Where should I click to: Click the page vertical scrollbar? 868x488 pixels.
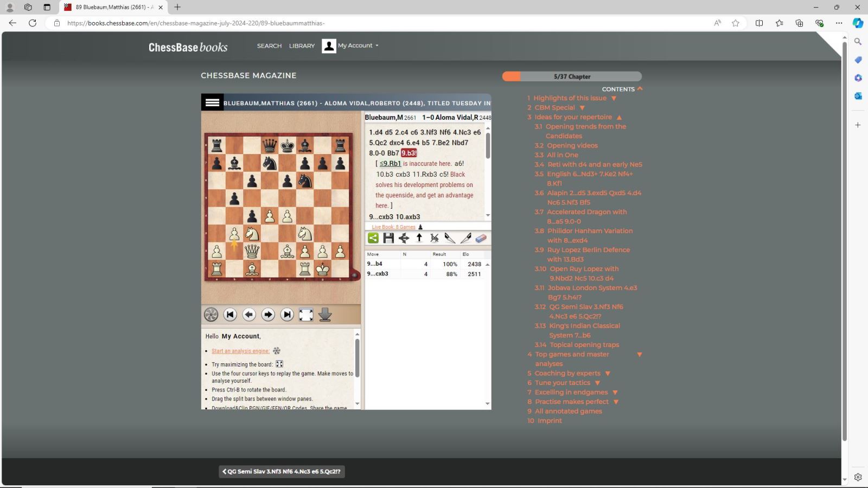844,241
